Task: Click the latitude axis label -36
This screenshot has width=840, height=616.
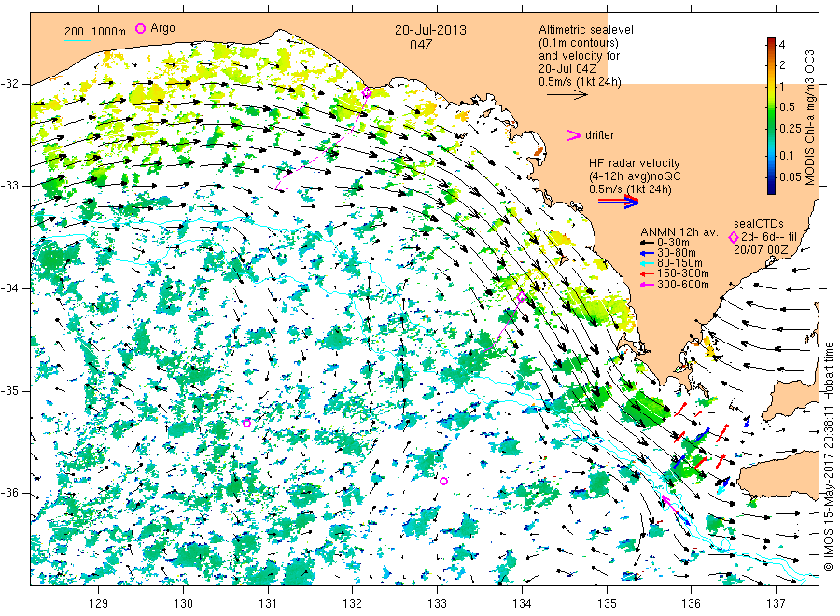Action: click(x=9, y=493)
